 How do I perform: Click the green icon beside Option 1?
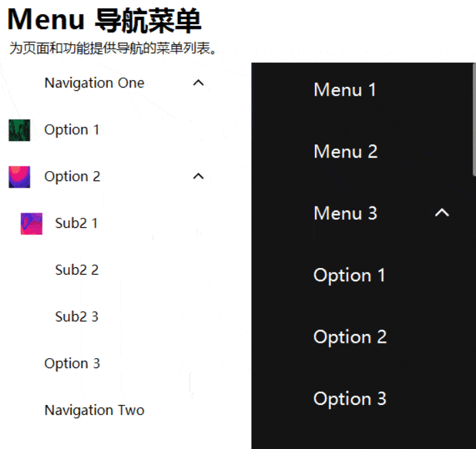click(x=19, y=130)
